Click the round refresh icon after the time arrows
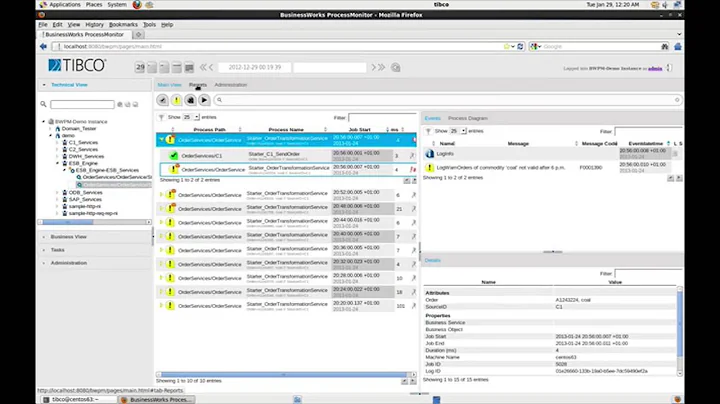Viewport: 720px width, 404px height. pos(395,67)
